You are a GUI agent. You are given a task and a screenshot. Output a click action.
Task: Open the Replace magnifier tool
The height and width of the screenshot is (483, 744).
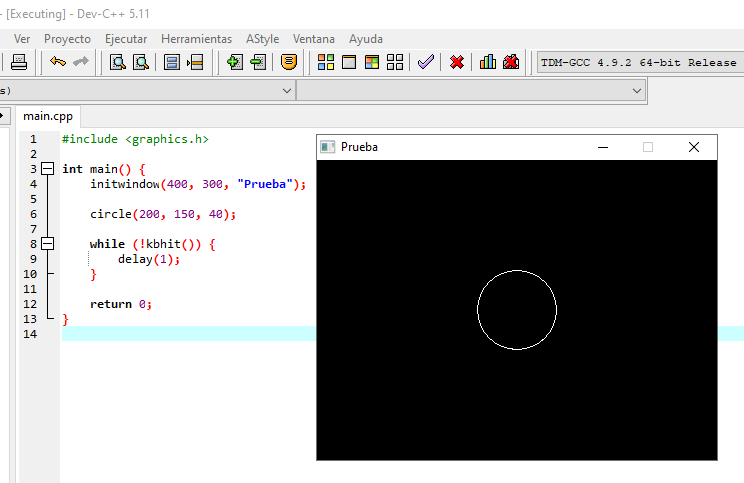(141, 62)
